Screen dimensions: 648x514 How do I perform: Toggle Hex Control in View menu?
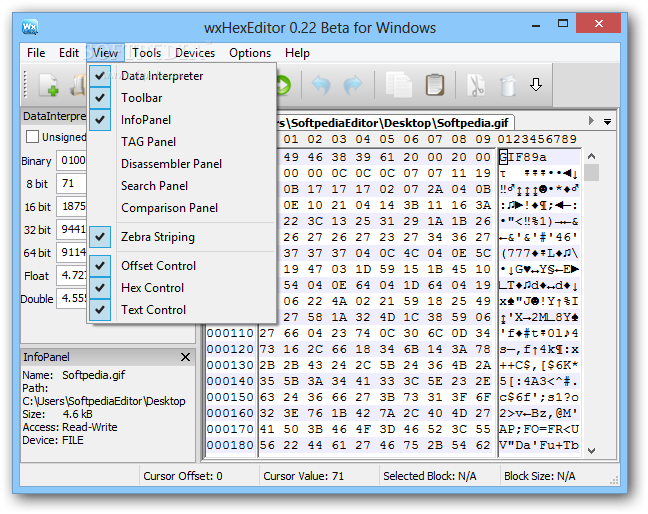pos(182,288)
